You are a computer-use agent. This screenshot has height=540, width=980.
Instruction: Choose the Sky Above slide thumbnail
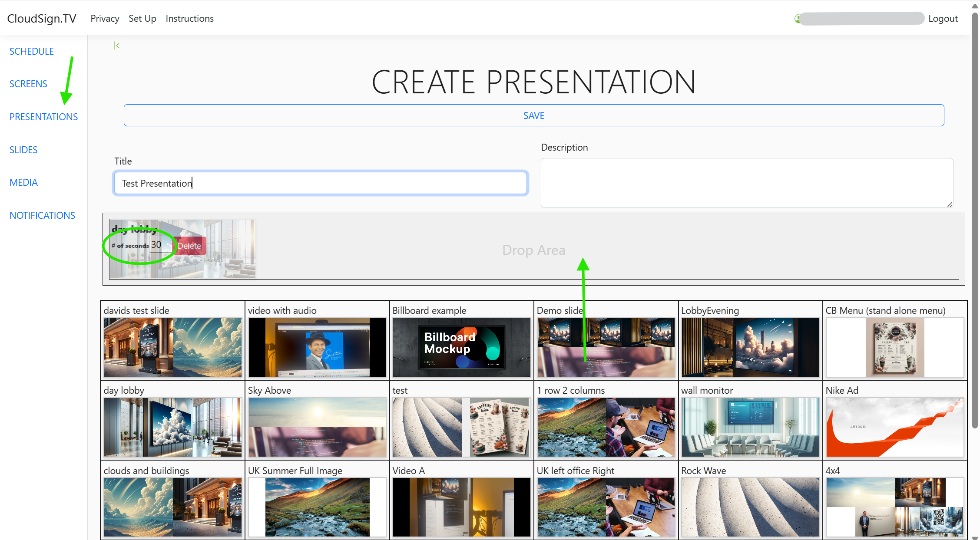(317, 427)
